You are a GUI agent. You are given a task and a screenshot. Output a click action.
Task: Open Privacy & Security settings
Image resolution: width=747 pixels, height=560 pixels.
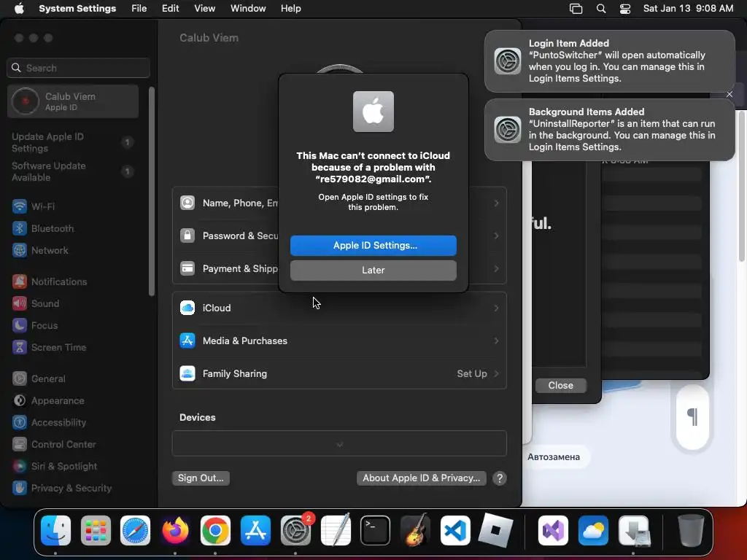point(62,488)
